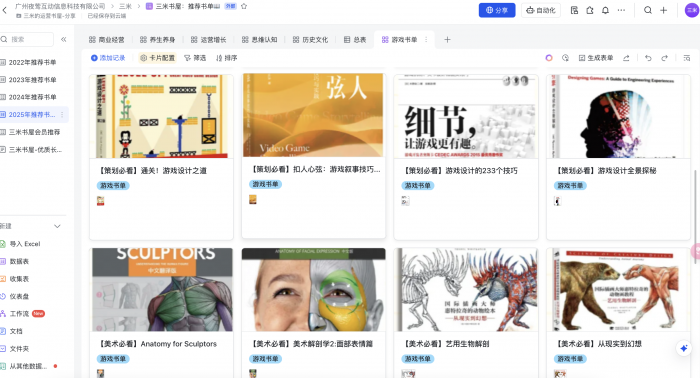Open options dots on 游戏书单 tab
Viewport: 700px width, 378px height.
[x=426, y=40]
